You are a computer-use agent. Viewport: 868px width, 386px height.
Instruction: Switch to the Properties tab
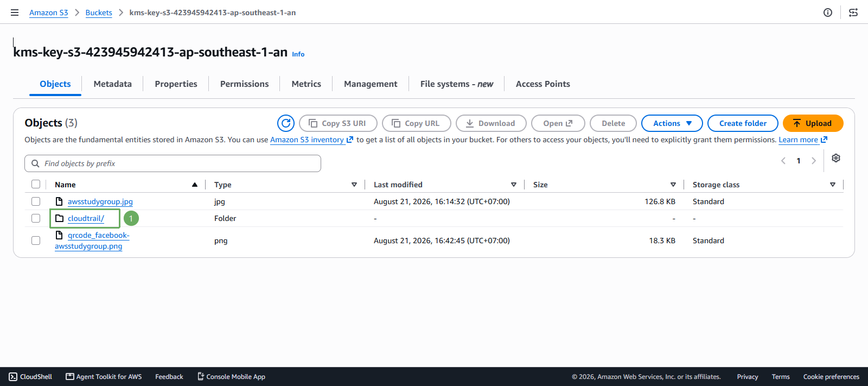pos(176,84)
